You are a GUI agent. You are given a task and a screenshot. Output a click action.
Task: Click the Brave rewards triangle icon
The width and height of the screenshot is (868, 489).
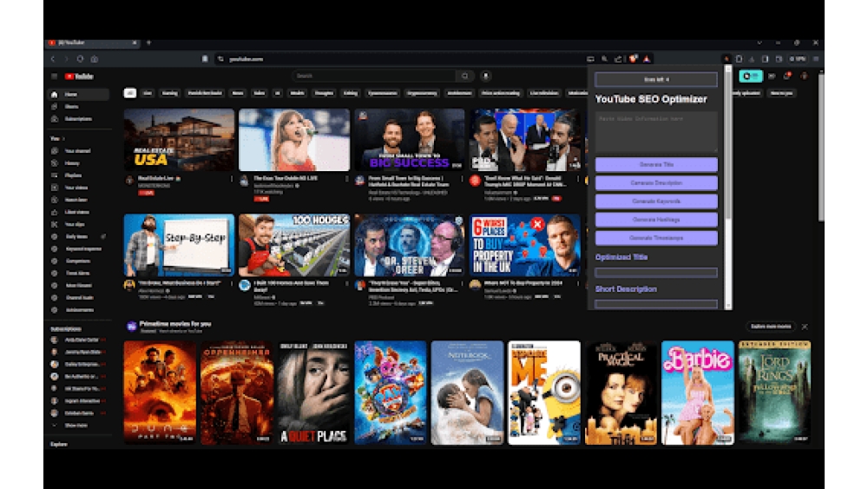[x=647, y=59]
